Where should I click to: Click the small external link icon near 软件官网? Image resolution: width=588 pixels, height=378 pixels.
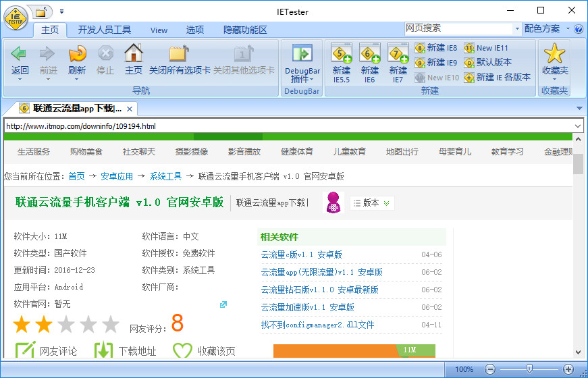[x=223, y=304]
